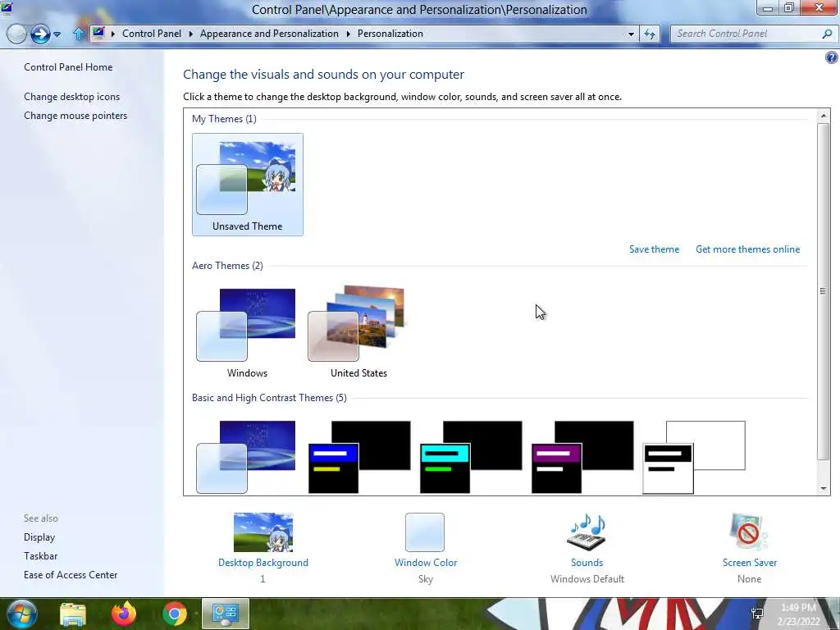Click the theme list scroll up arrow

point(824,115)
